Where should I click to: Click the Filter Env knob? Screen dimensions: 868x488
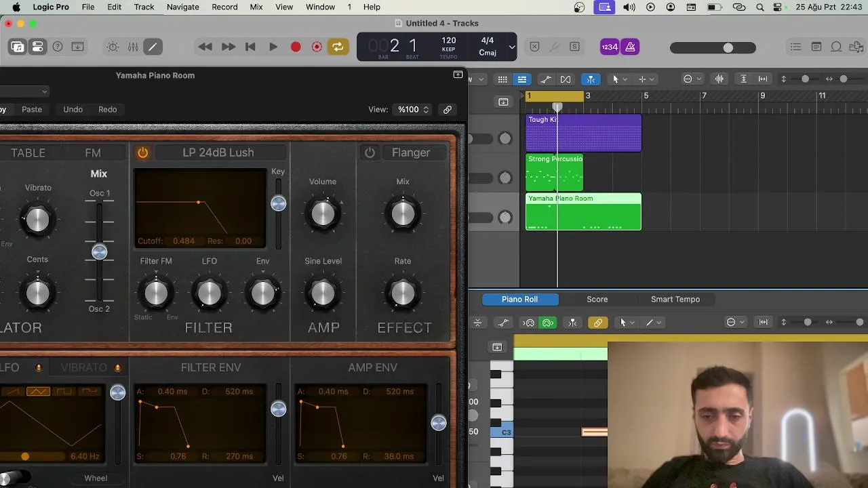263,293
